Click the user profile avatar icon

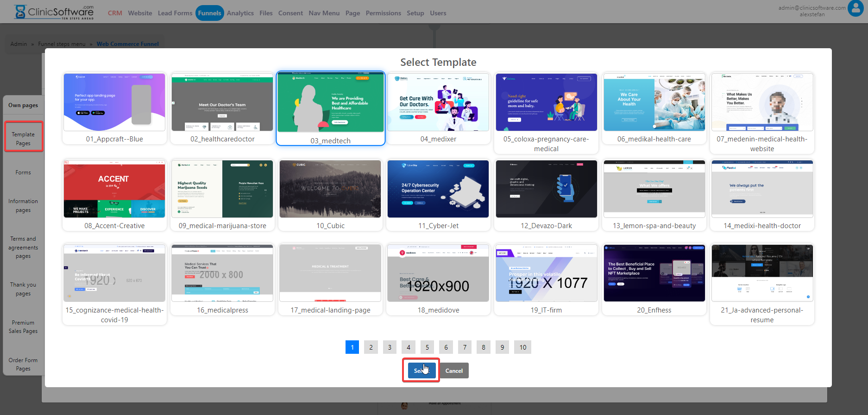coord(855,9)
